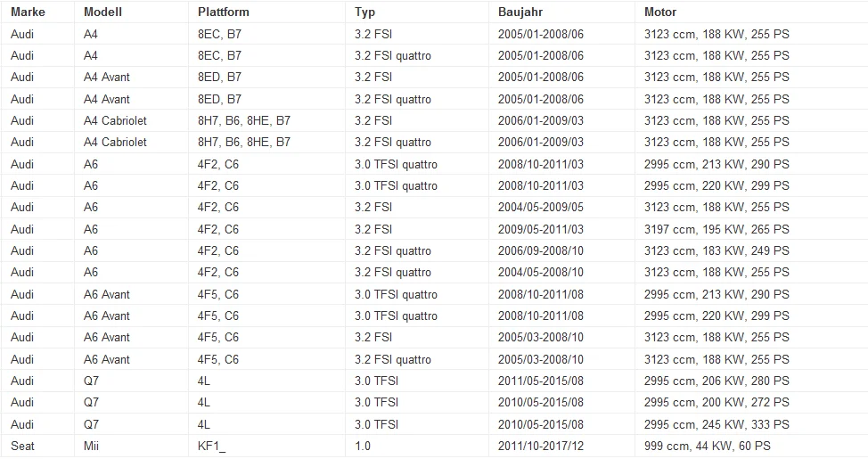The height and width of the screenshot is (459, 868).
Task: Click the Typ column header
Action: 364,12
